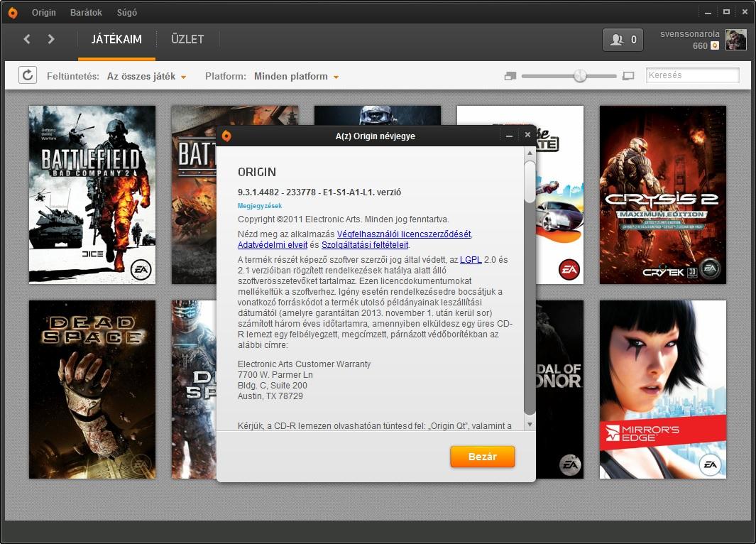
Task: Select the second Battlefield tile behind dialog
Action: click(194, 195)
